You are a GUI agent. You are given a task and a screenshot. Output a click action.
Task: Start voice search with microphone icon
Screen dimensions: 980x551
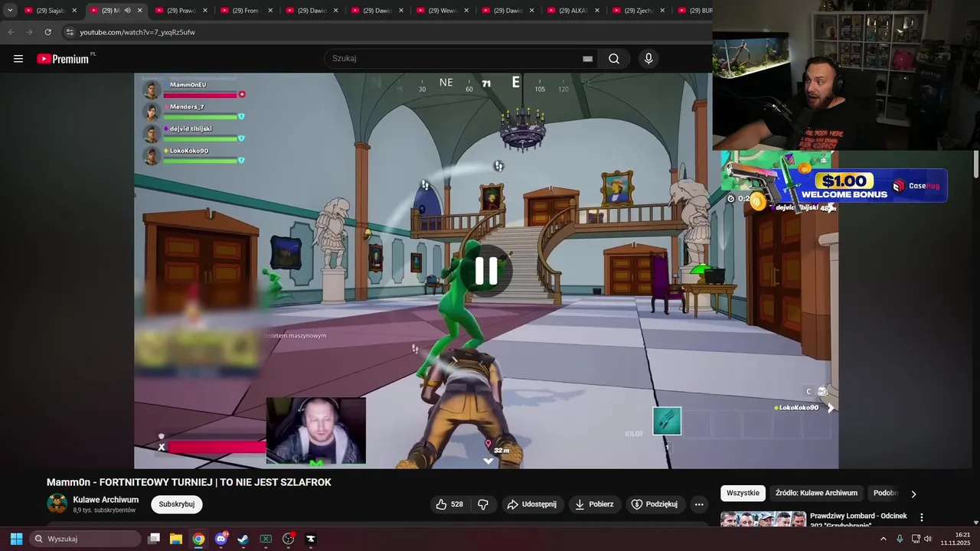(x=648, y=59)
